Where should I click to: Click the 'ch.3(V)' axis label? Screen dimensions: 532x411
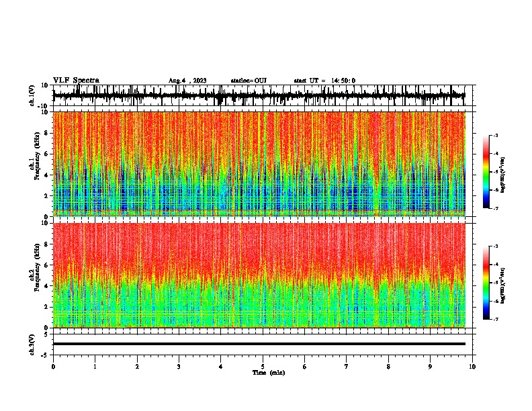[x=32, y=345]
